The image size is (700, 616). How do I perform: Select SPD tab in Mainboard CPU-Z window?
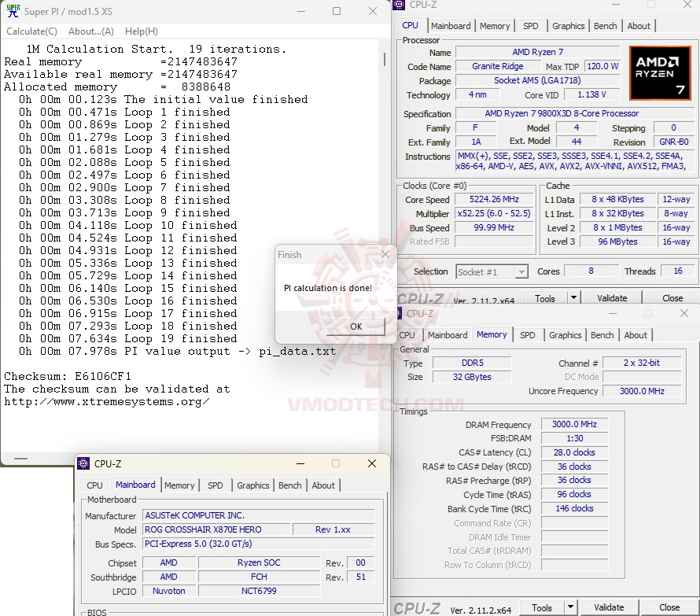tap(215, 485)
